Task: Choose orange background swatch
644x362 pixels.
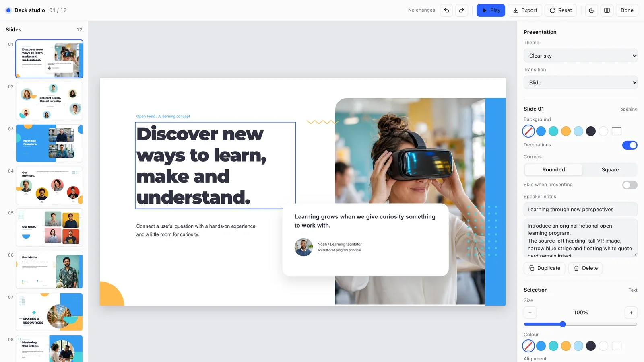Action: click(566, 131)
